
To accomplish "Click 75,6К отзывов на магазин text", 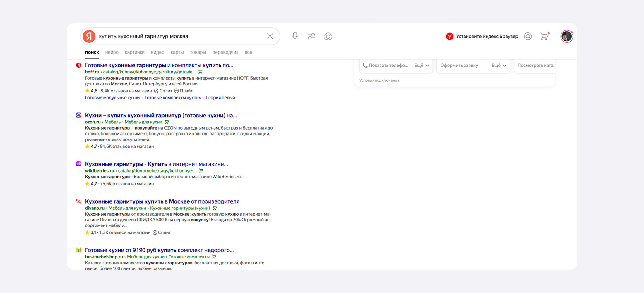I will click(x=127, y=184).
